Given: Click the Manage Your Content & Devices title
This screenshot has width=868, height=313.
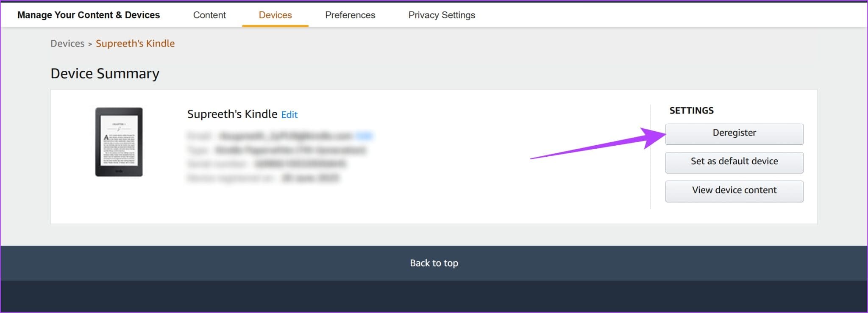Looking at the screenshot, I should (89, 15).
